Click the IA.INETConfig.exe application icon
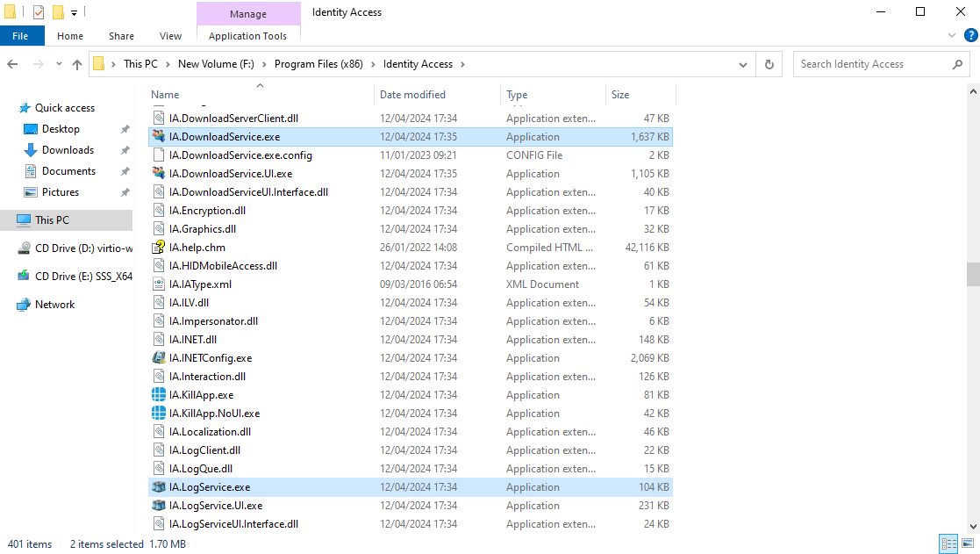The image size is (980, 554). pos(159,357)
